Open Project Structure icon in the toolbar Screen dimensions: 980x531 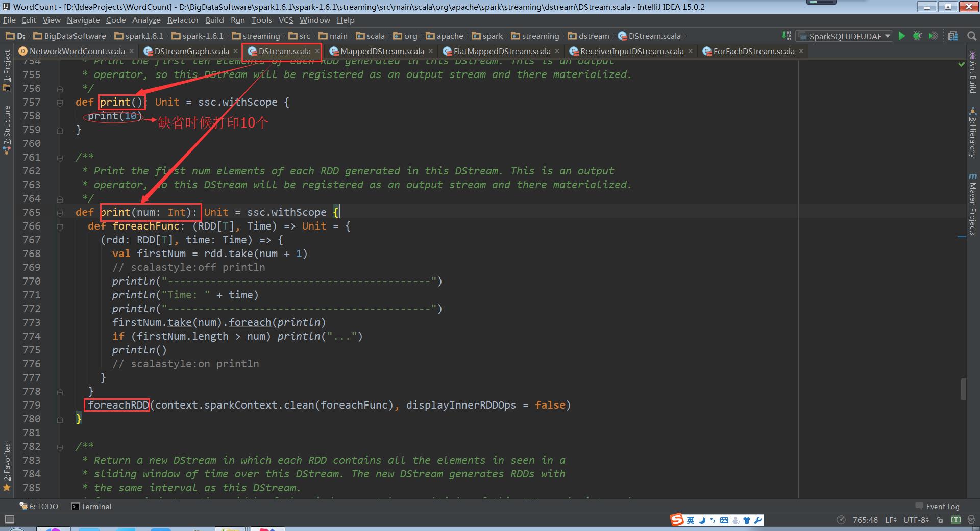pyautogui.click(x=952, y=36)
